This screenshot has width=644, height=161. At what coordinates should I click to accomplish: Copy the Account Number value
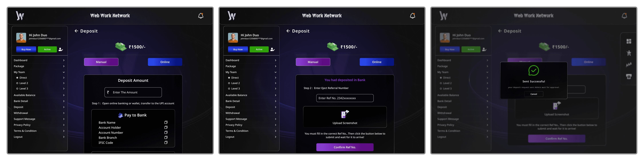(166, 132)
